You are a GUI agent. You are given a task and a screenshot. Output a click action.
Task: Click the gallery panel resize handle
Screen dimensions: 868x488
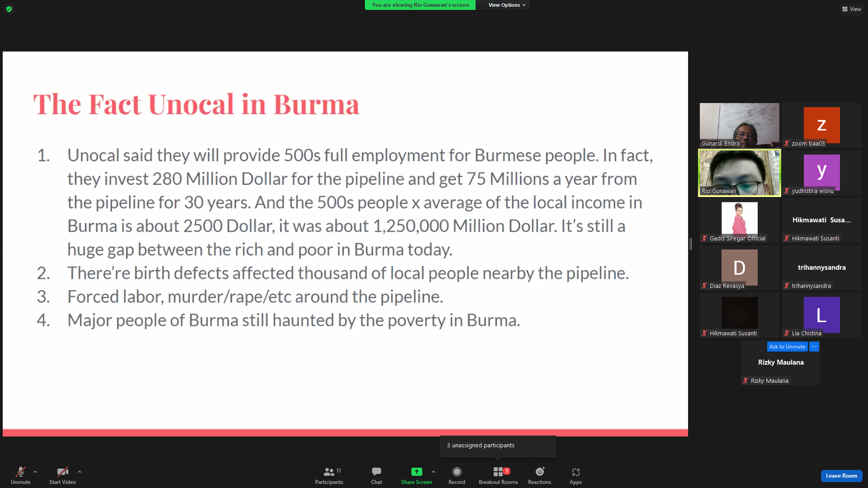tap(691, 244)
